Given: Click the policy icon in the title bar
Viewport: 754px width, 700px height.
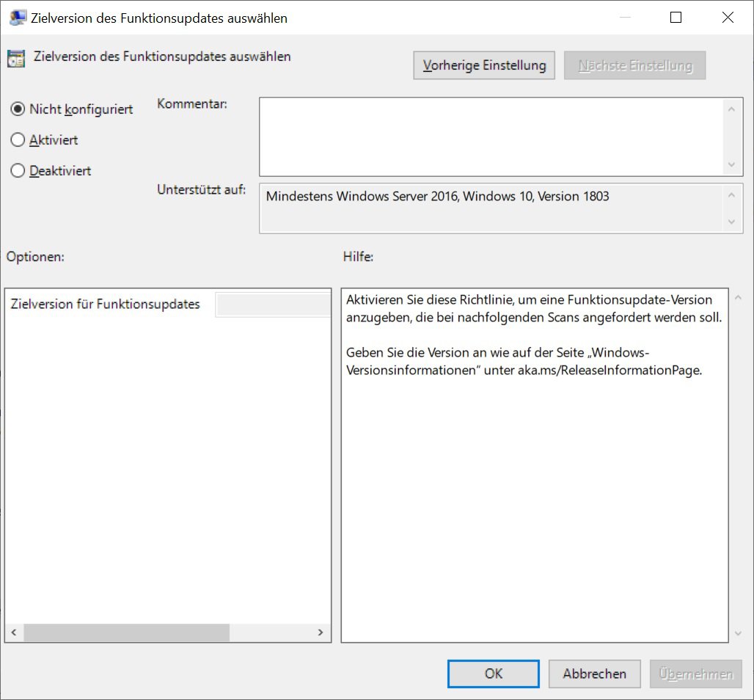Looking at the screenshot, I should [x=16, y=16].
